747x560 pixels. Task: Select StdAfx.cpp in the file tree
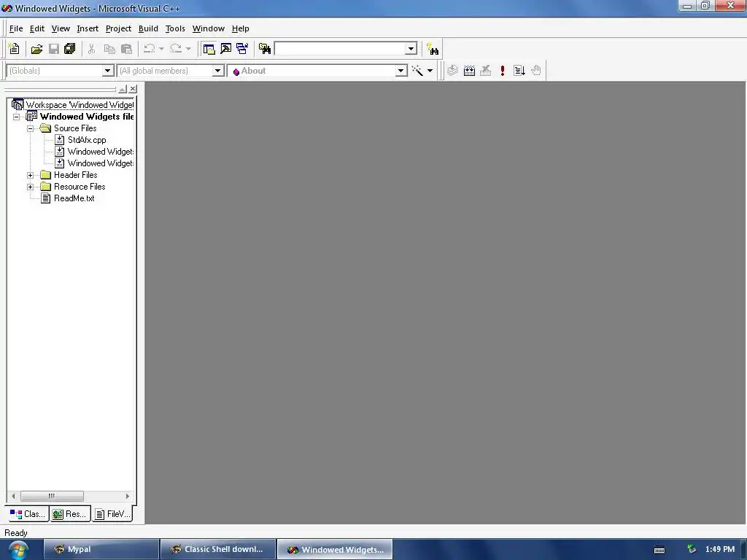point(87,140)
